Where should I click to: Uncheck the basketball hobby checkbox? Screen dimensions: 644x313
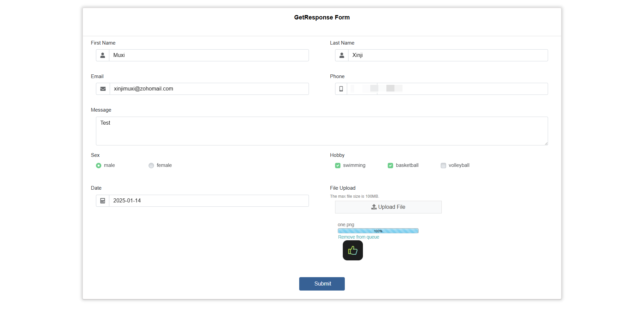coord(390,166)
